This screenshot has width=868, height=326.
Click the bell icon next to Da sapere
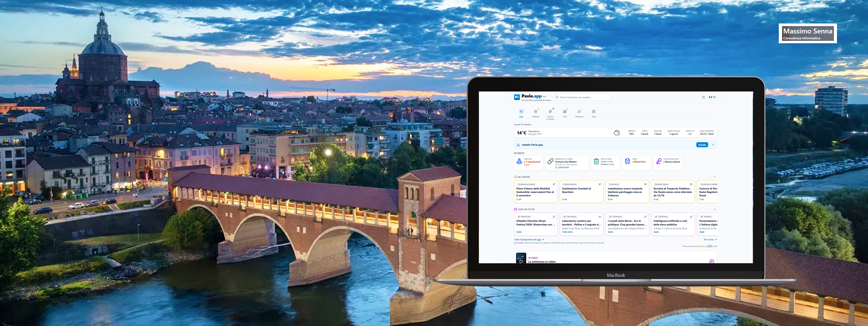coord(515,177)
